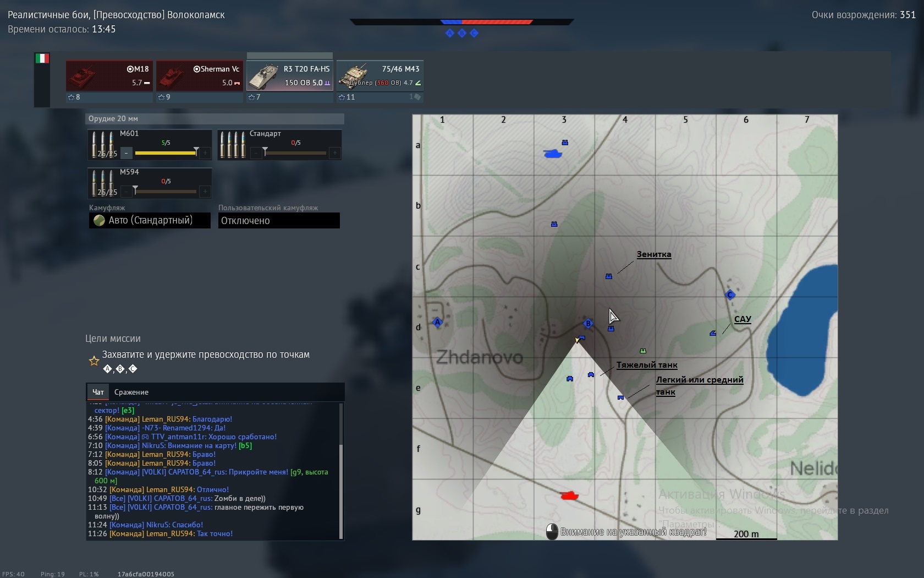Click the '200 m' map scale label
Image resolution: width=924 pixels, height=578 pixels.
(x=746, y=534)
